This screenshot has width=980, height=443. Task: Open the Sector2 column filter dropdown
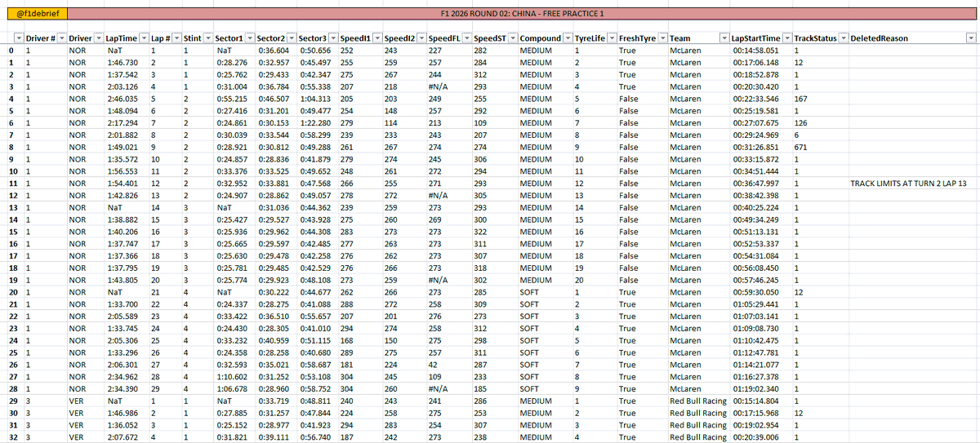tap(291, 38)
